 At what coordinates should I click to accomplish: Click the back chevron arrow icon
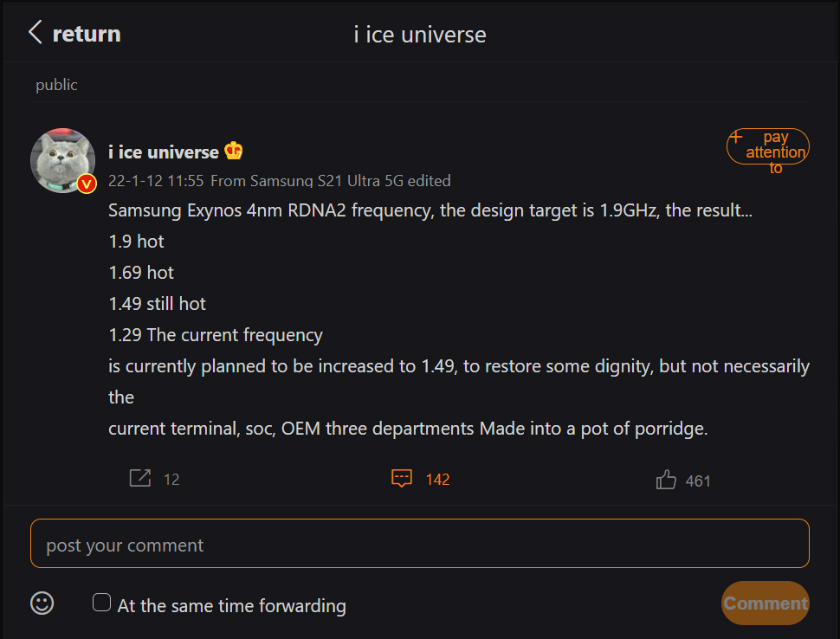tap(36, 34)
